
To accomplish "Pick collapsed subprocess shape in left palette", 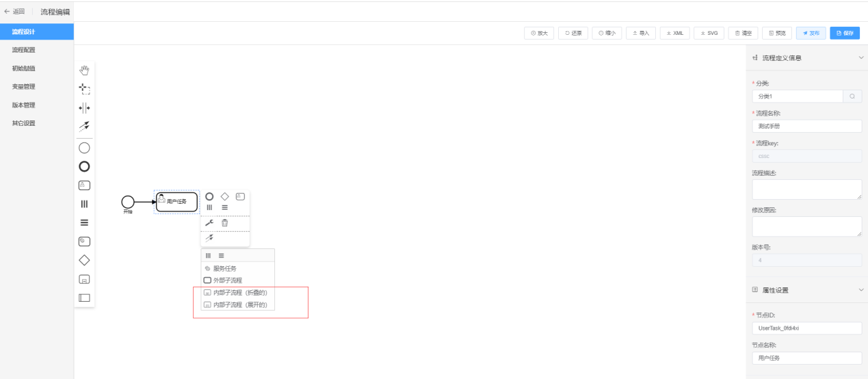I will 85,279.
